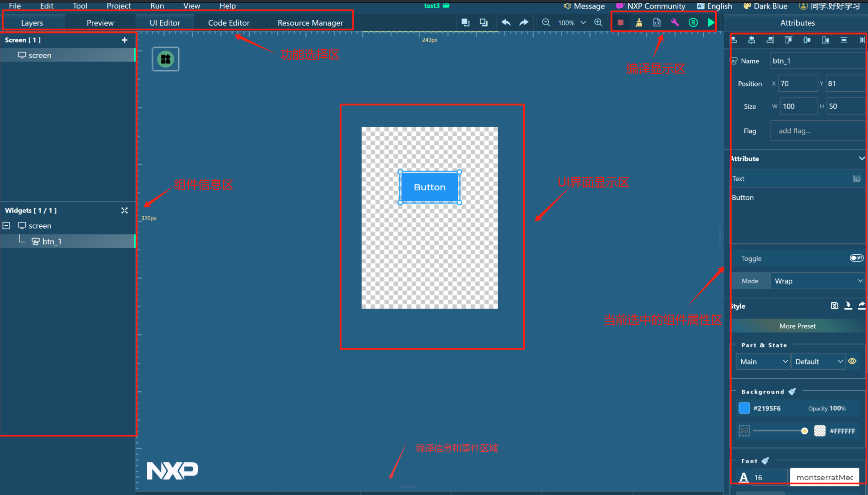Image resolution: width=868 pixels, height=495 pixels.
Task: Click the More Preset button
Action: click(797, 326)
